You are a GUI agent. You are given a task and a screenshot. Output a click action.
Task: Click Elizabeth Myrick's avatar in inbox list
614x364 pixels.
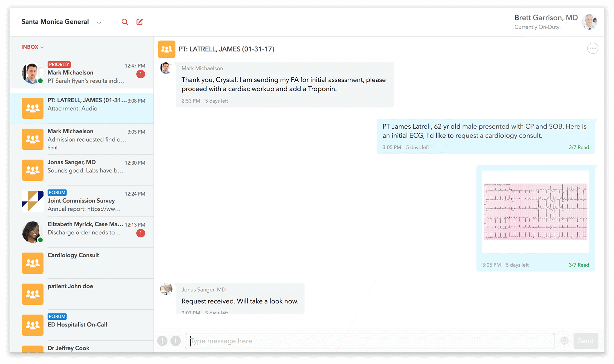click(x=32, y=232)
